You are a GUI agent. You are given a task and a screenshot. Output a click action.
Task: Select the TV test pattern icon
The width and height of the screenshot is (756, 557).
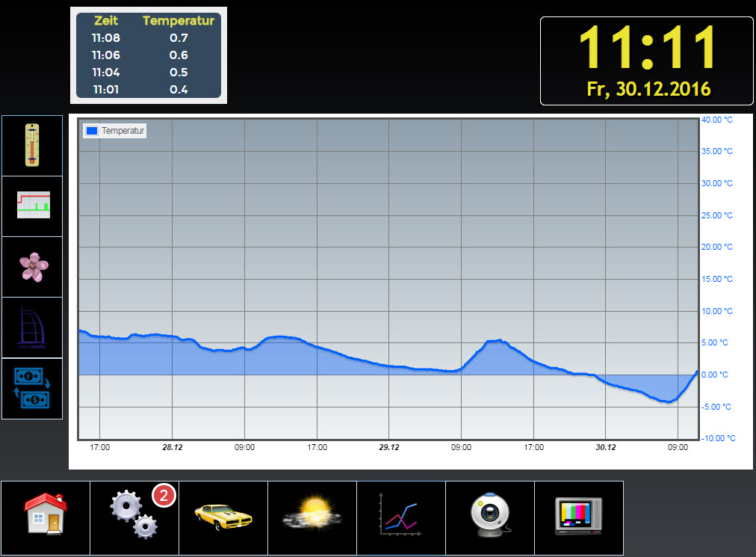coord(578,514)
